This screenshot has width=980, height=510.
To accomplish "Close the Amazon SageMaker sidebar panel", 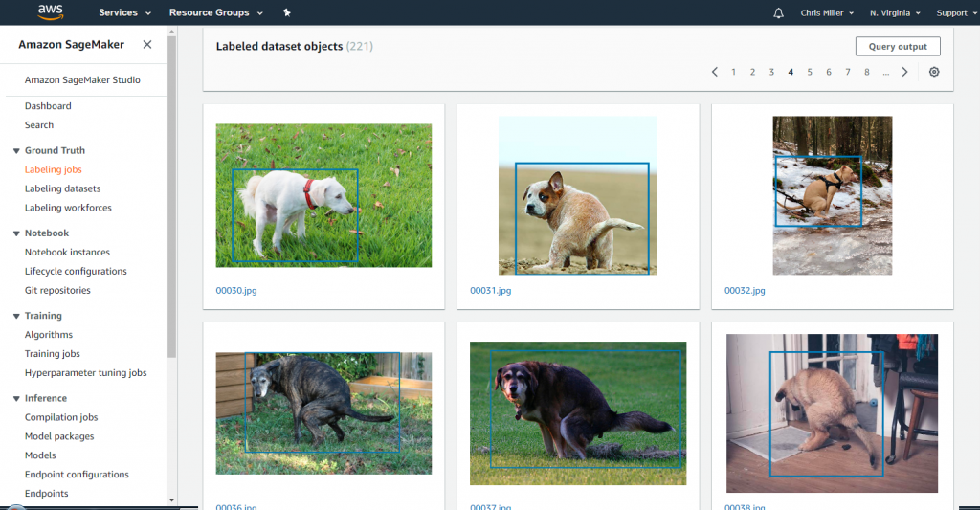I will tap(146, 44).
